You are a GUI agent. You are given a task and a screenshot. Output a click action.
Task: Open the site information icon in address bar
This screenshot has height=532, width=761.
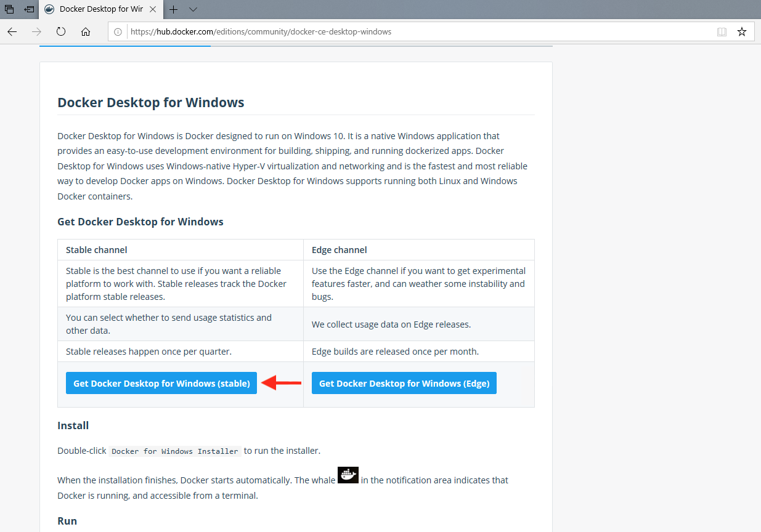point(118,31)
